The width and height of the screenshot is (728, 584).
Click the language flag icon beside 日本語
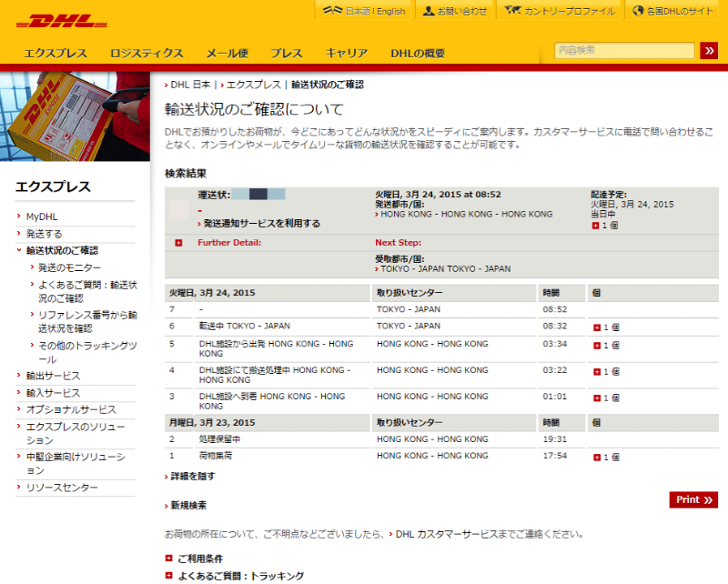pyautogui.click(x=332, y=10)
